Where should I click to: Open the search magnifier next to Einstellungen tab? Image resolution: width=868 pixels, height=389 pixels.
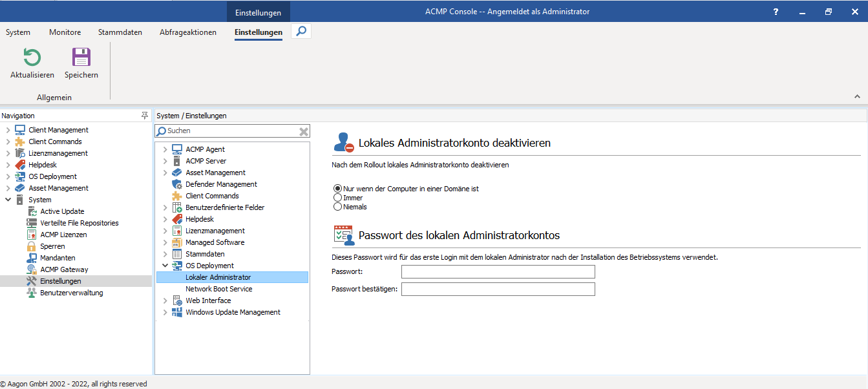pyautogui.click(x=300, y=30)
